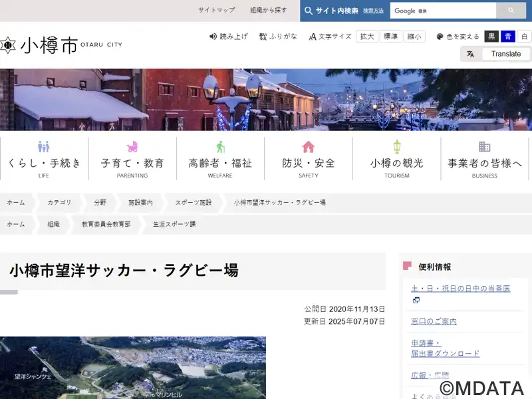Click the site search magnifier button
The height and width of the screenshot is (399, 532).
tap(511, 11)
